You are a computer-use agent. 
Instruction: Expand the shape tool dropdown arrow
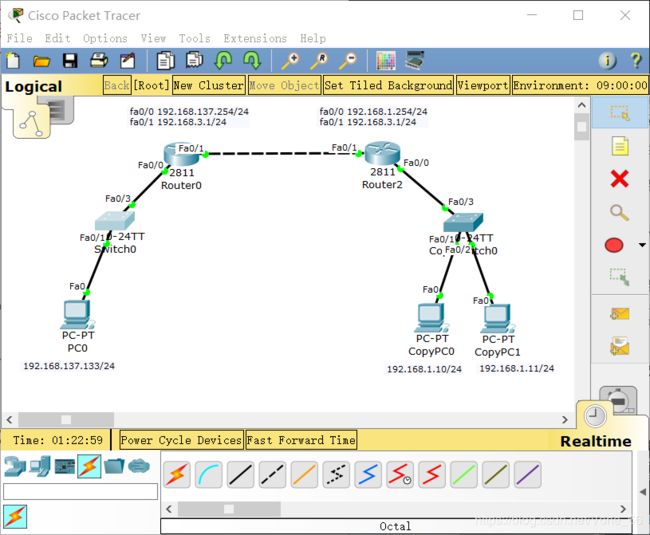click(x=642, y=245)
